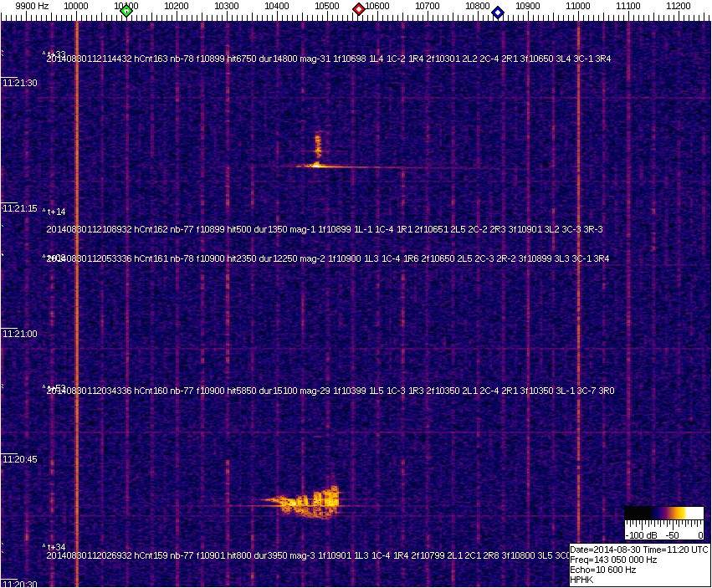Click the Date and Time UTC info line
The image size is (712, 588).
[639, 550]
